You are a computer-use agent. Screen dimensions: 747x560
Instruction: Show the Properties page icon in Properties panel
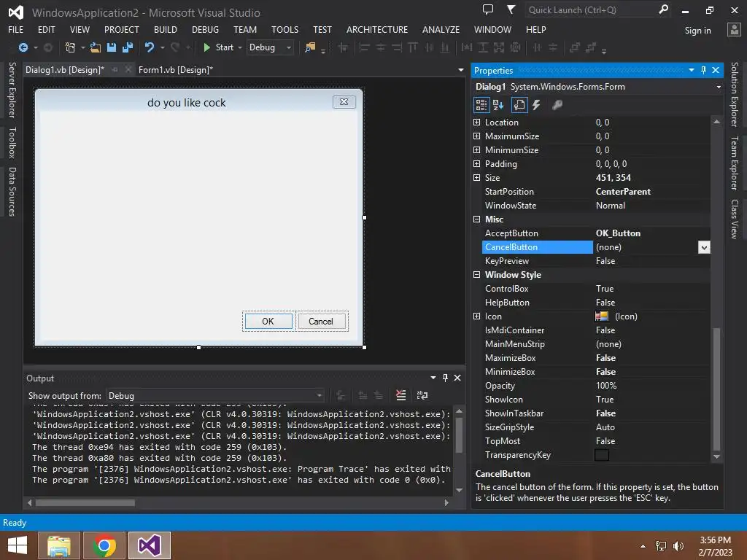pyautogui.click(x=519, y=105)
